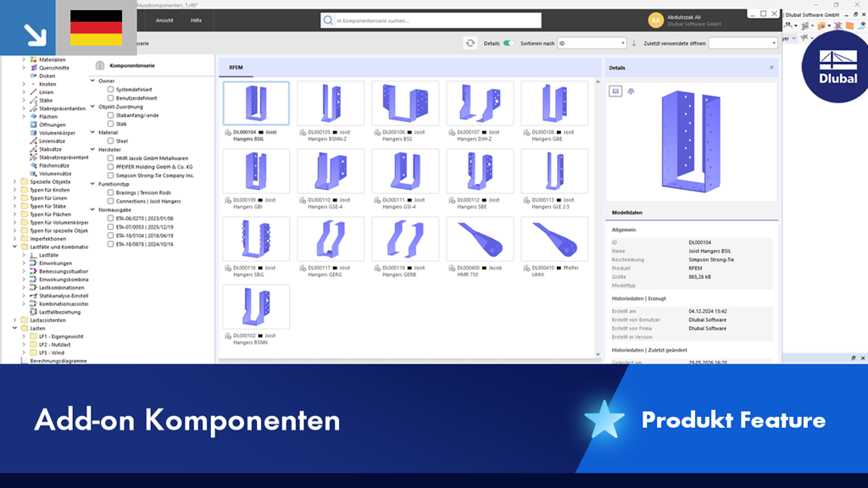Check the Systemdefiniert owner filter

pos(111,89)
